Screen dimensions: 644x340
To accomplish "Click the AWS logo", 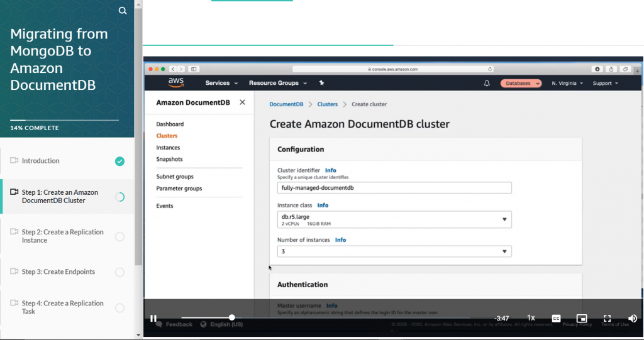I will pos(176,82).
